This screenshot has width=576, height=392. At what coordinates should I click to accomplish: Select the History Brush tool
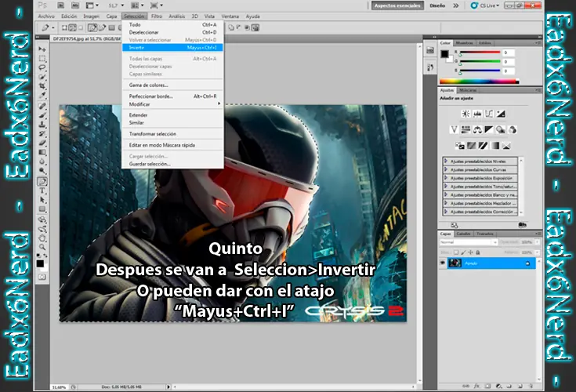[x=42, y=134]
